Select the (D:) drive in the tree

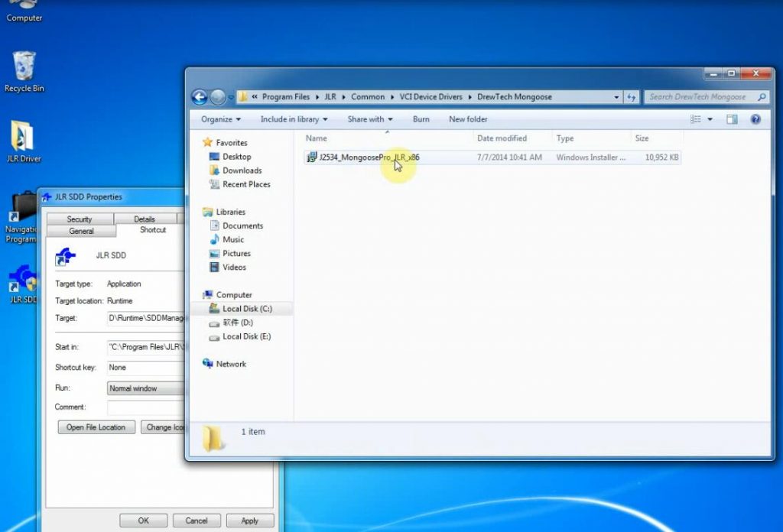(238, 323)
